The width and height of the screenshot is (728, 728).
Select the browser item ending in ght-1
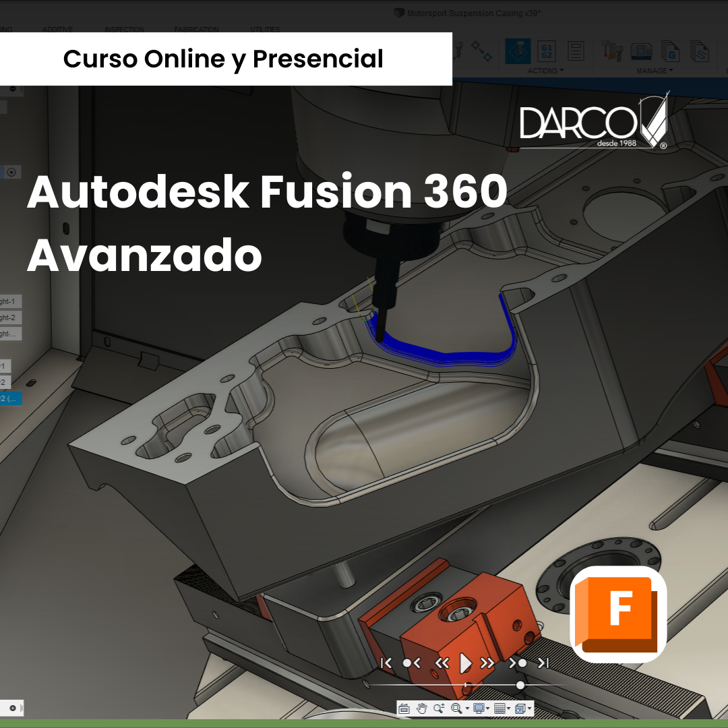click(10, 301)
